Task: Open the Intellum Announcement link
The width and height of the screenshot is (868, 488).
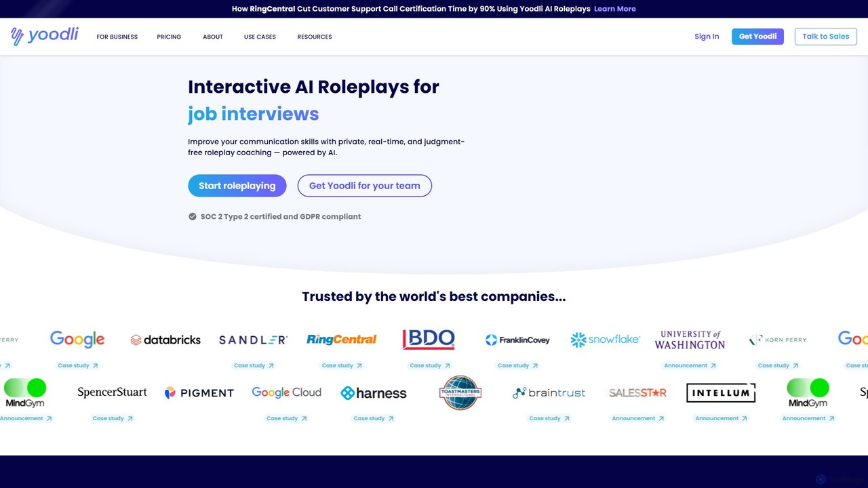Action: pos(721,418)
